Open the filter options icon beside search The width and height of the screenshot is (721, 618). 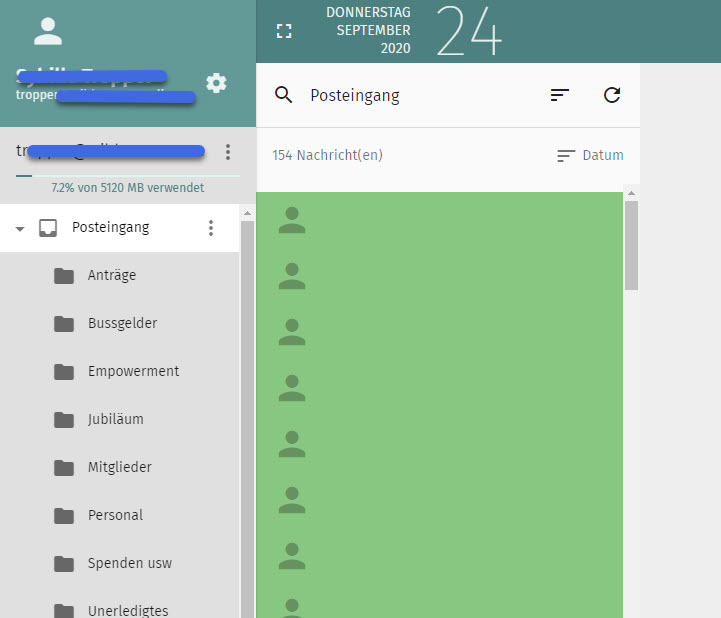pos(560,95)
